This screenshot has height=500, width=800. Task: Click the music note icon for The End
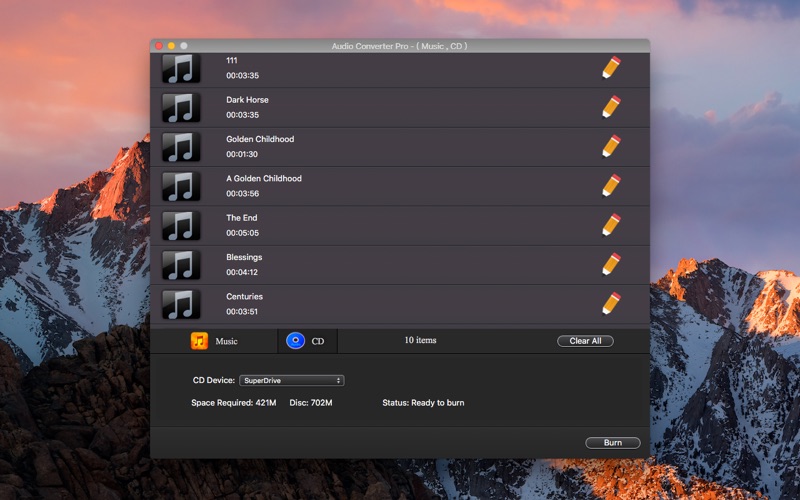coord(181,226)
